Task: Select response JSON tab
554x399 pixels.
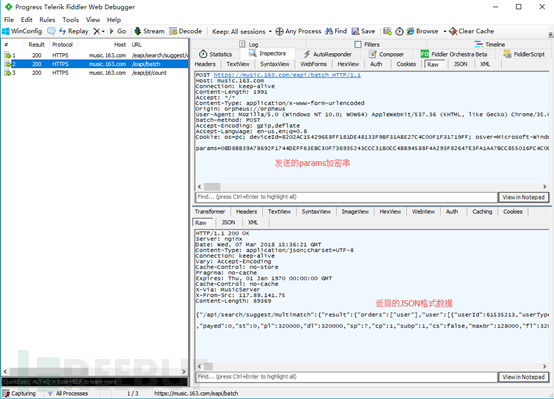Action: tap(228, 222)
